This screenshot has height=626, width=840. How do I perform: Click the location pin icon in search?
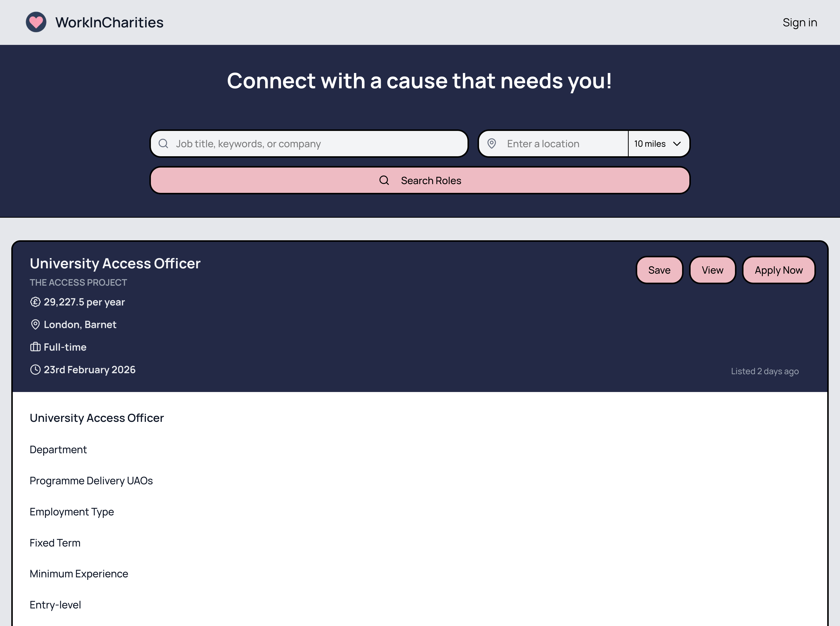(492, 144)
